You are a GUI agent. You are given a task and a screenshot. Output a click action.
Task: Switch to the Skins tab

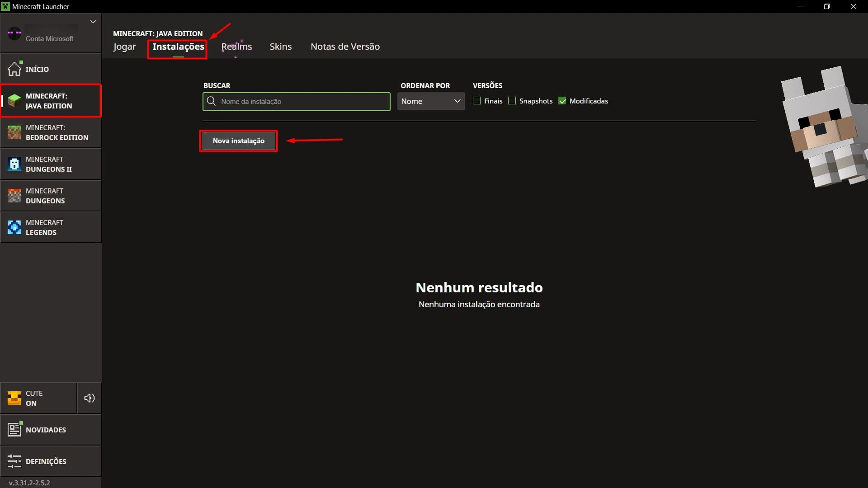coord(280,46)
